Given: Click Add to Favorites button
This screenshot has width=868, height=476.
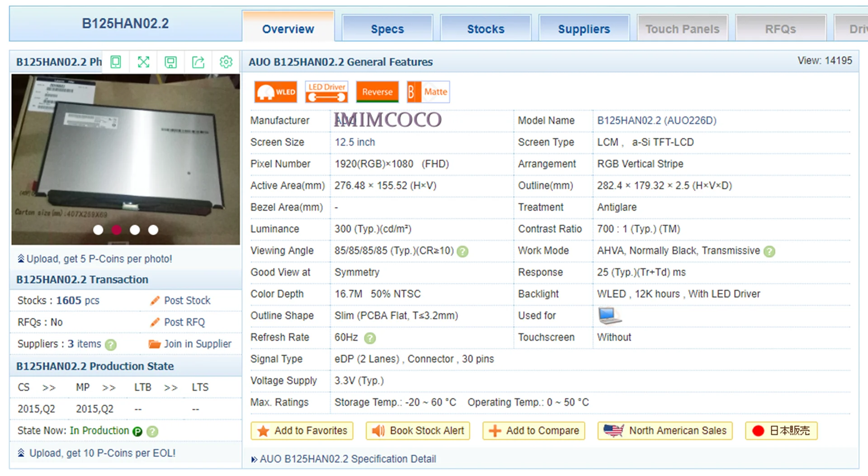Looking at the screenshot, I should (302, 431).
